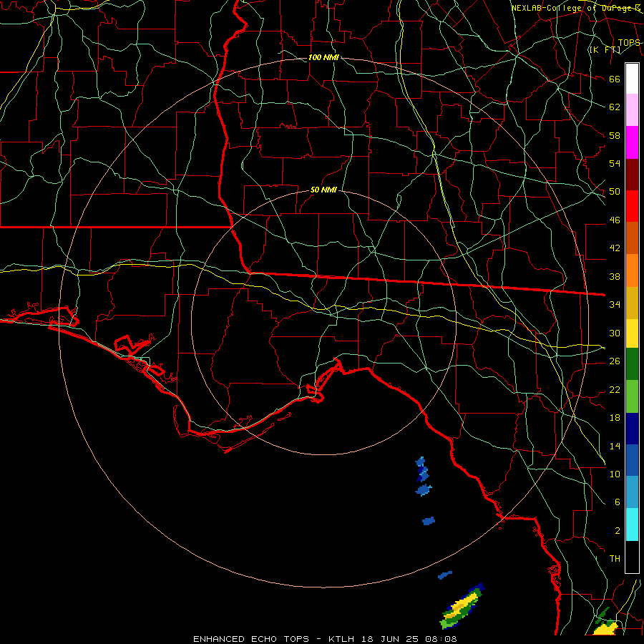The width and height of the screenshot is (644, 644).
Task: Click the '26' legend value
Action: (x=615, y=361)
